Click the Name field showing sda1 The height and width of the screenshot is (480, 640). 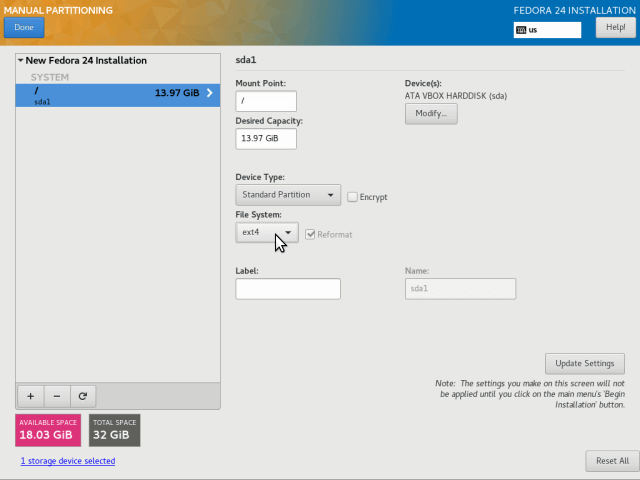pos(460,289)
